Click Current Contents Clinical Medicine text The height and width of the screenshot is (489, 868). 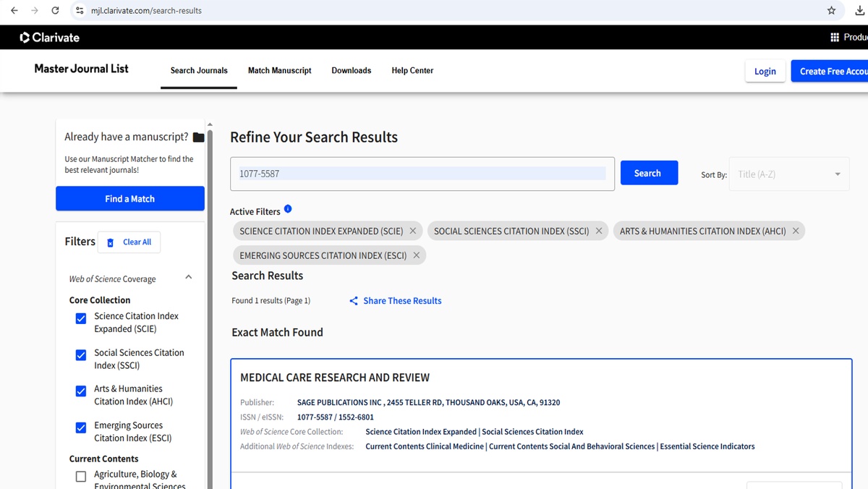[x=425, y=446]
